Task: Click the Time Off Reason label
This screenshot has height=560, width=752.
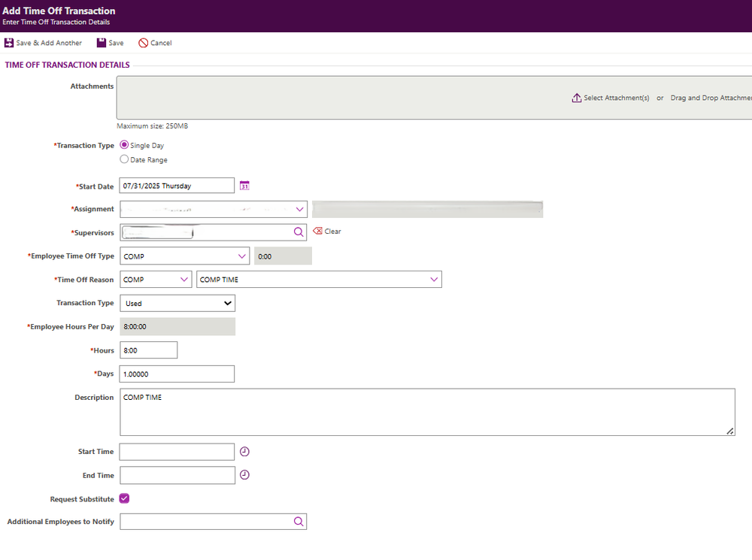Action: click(84, 280)
